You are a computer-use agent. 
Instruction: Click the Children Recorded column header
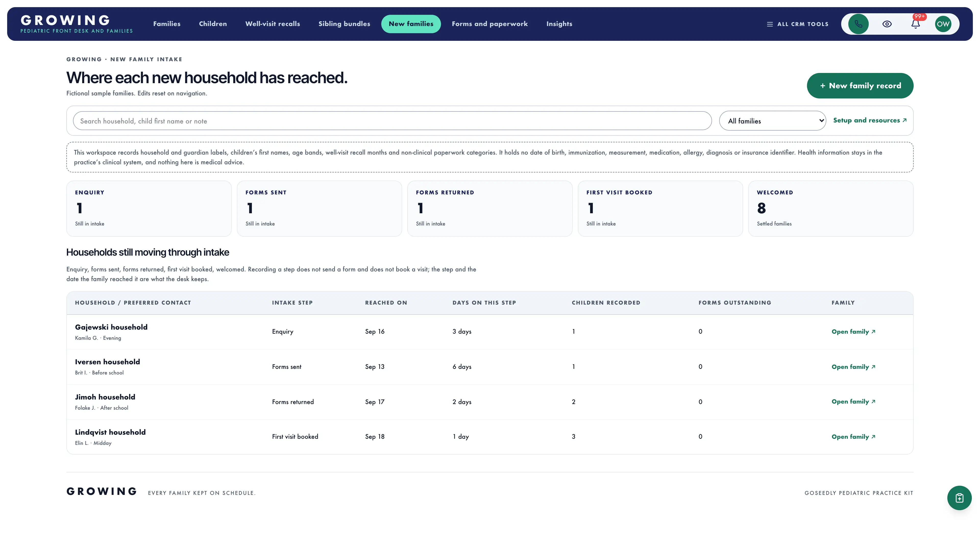(606, 303)
